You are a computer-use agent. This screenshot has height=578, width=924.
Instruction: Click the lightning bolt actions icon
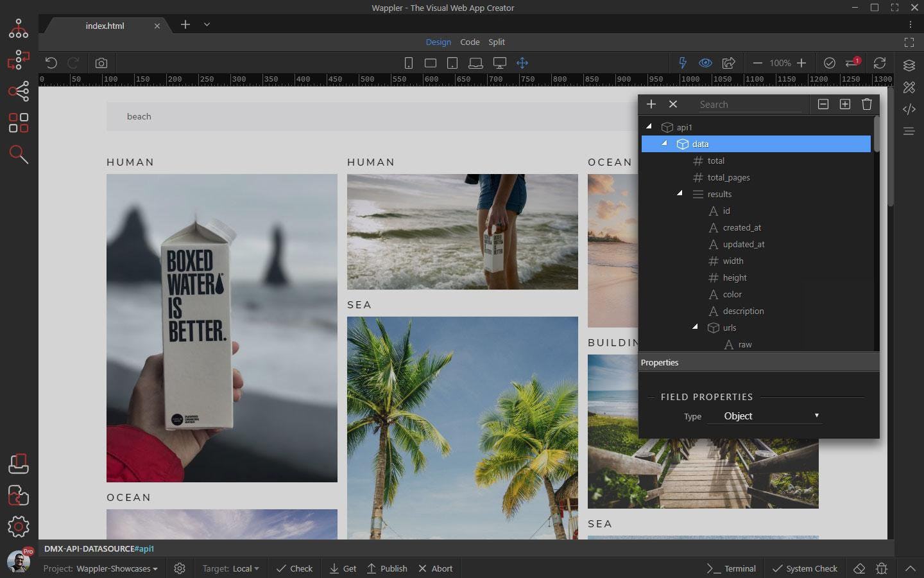tap(682, 63)
